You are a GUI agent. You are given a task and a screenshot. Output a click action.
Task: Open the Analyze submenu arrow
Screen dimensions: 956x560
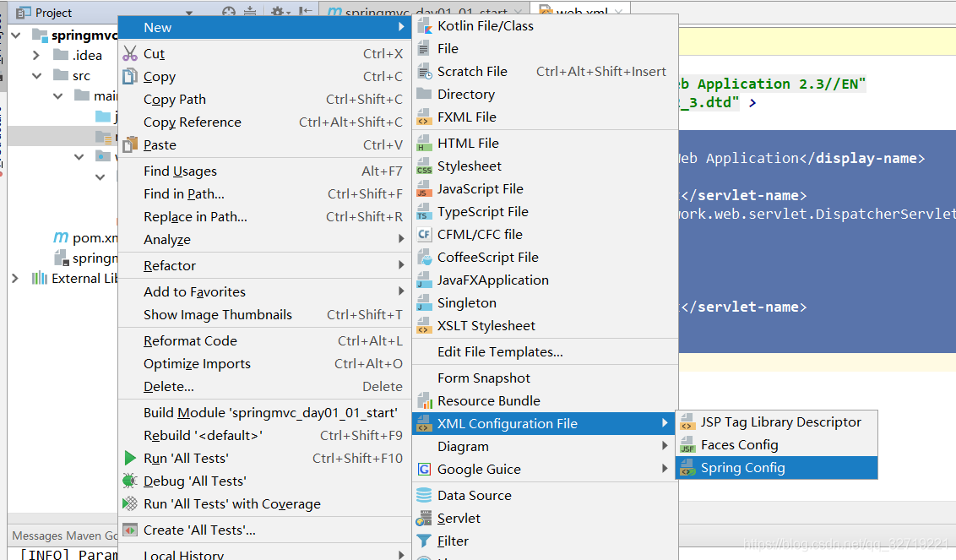(401, 238)
